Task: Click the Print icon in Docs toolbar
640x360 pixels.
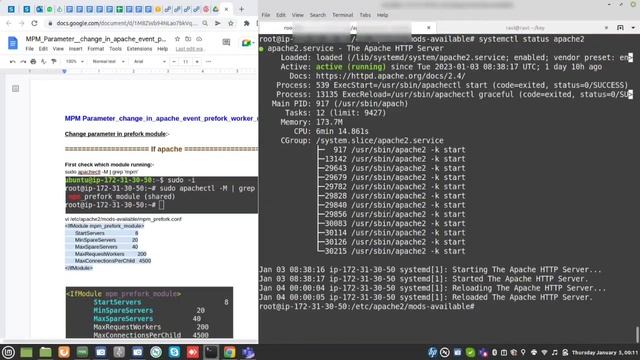Action: coord(33,62)
